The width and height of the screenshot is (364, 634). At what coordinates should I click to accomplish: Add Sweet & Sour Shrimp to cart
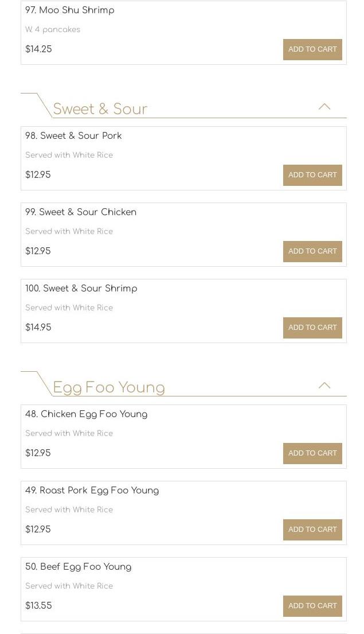[x=312, y=328]
